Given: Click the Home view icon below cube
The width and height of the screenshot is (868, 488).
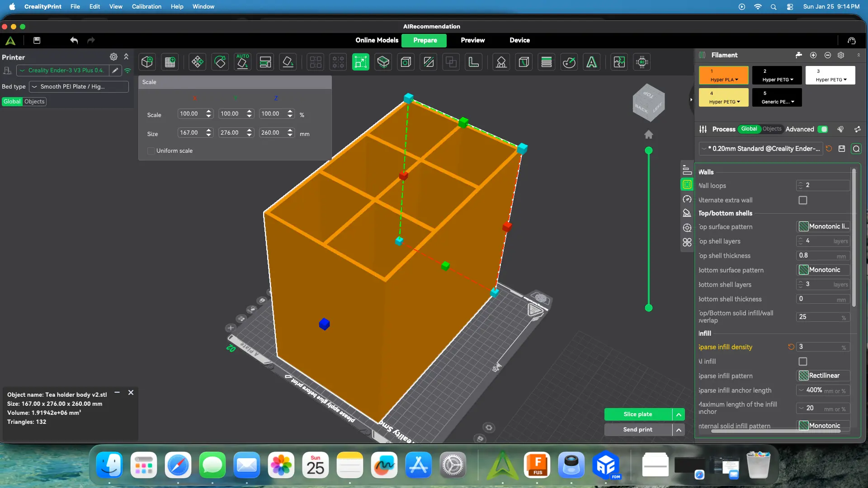Looking at the screenshot, I should 649,135.
